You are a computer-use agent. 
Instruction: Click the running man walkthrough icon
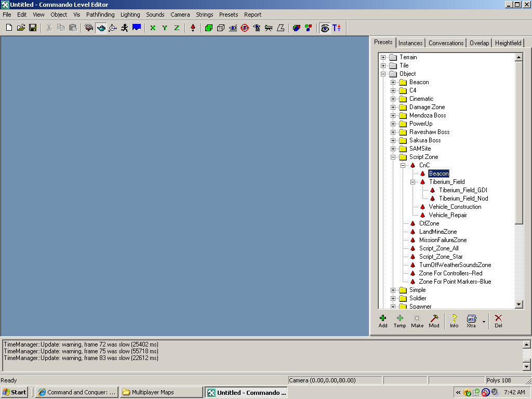[x=125, y=28]
